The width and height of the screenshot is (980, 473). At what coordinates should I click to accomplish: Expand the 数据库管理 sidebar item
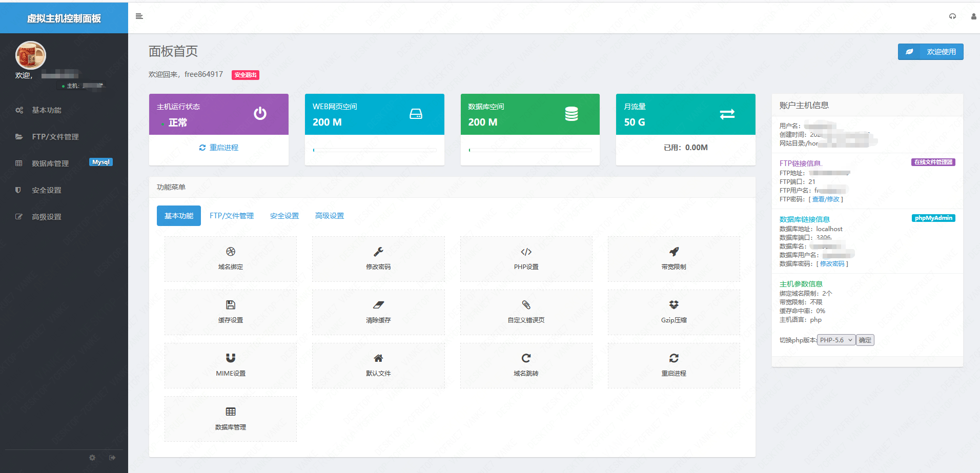coord(50,163)
